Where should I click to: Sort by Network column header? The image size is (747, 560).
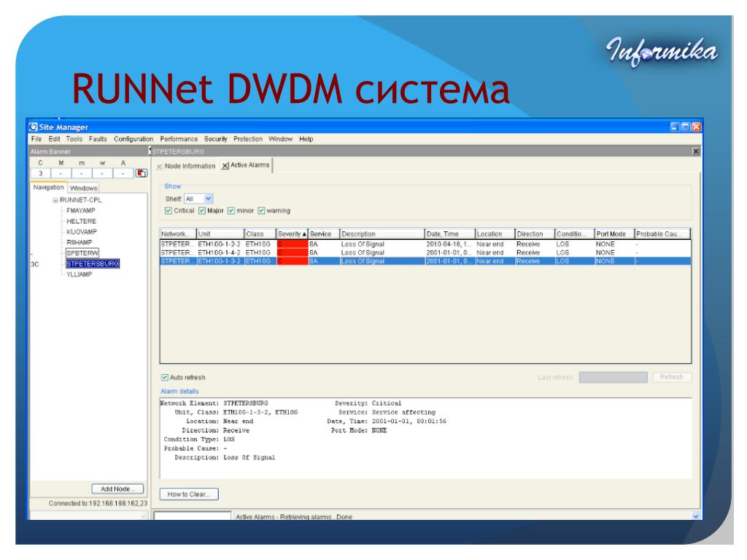[x=178, y=234]
